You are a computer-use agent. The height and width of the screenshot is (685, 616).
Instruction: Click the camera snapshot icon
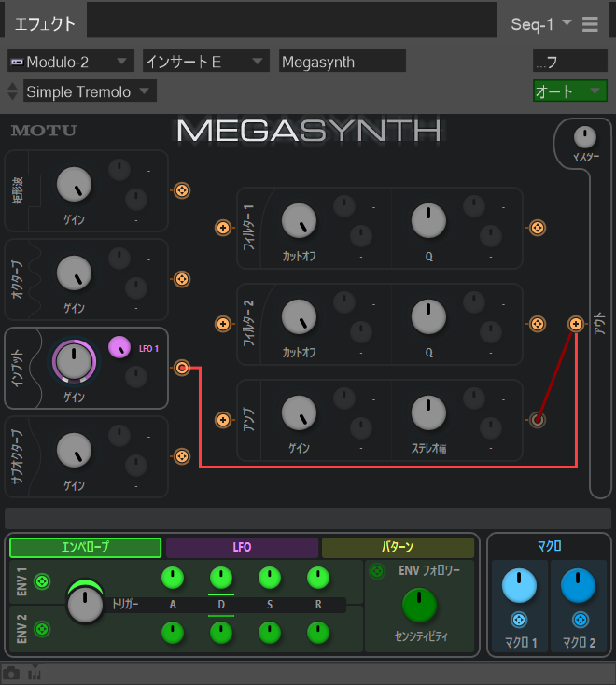pos(11,674)
